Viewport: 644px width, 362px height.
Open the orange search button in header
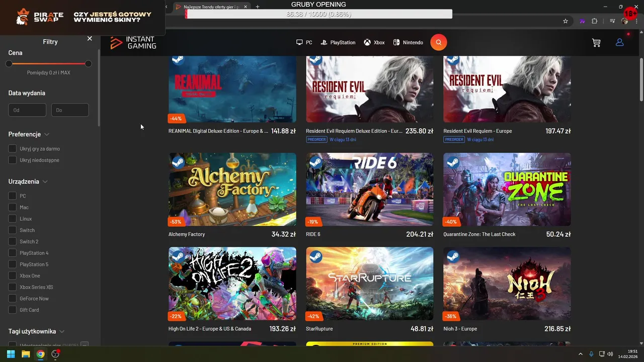coord(438,42)
